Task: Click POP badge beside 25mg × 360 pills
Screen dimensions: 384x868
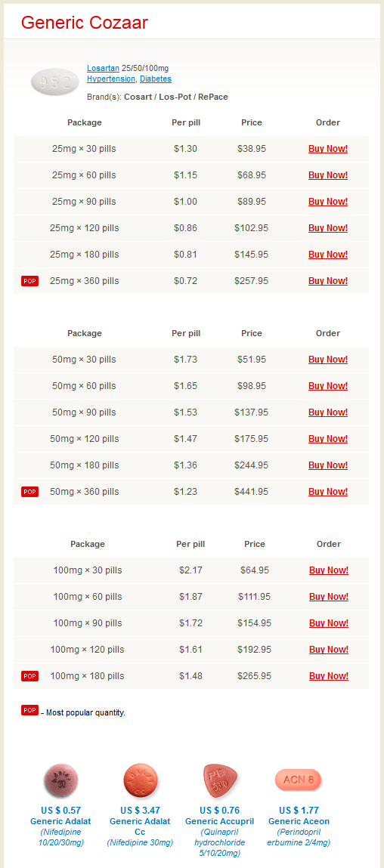Action: 30,281
